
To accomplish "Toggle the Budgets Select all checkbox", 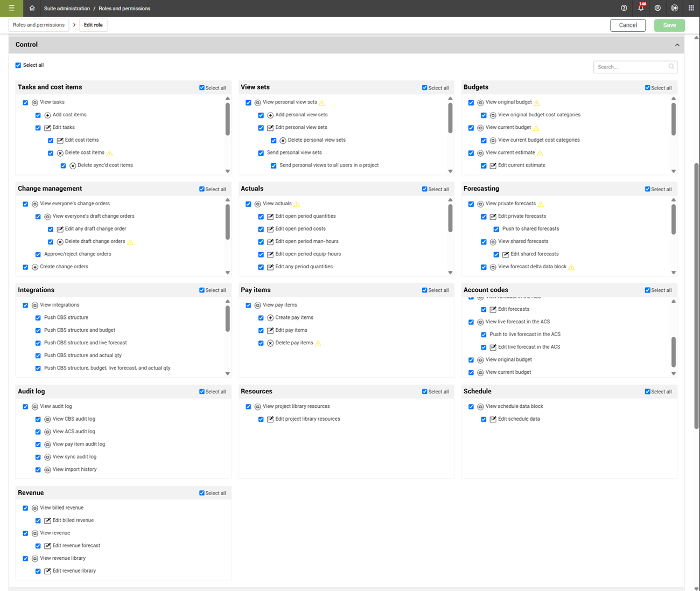I will [648, 88].
